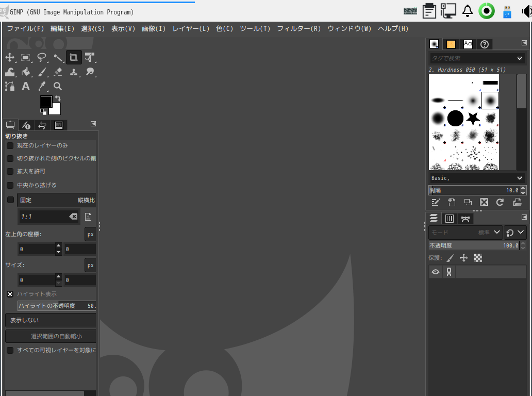Select the Smudge tool
This screenshot has height=396, width=532.
pyautogui.click(x=90, y=72)
